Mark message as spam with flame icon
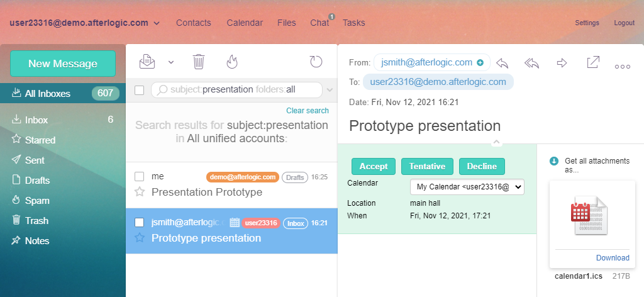 [x=231, y=62]
